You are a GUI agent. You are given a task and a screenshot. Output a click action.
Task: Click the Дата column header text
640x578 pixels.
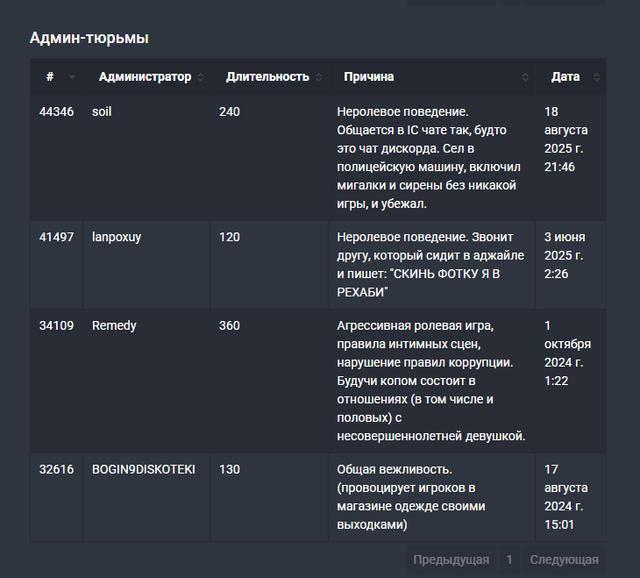coord(565,77)
